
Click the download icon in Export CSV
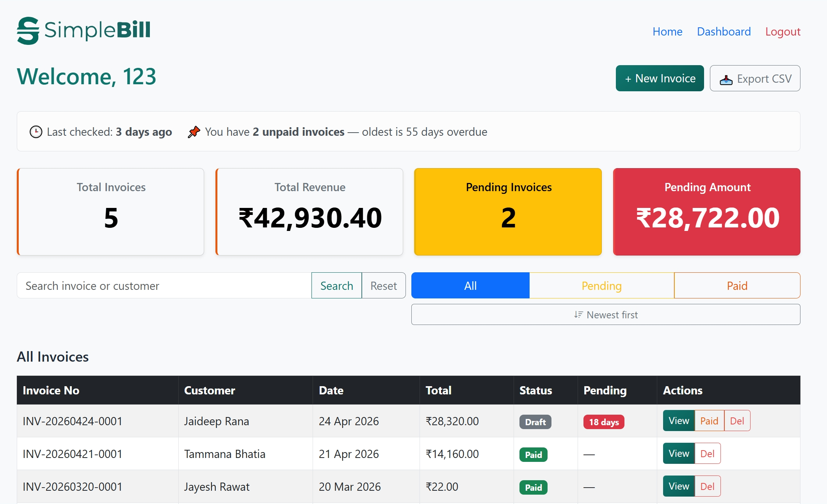[726, 80]
